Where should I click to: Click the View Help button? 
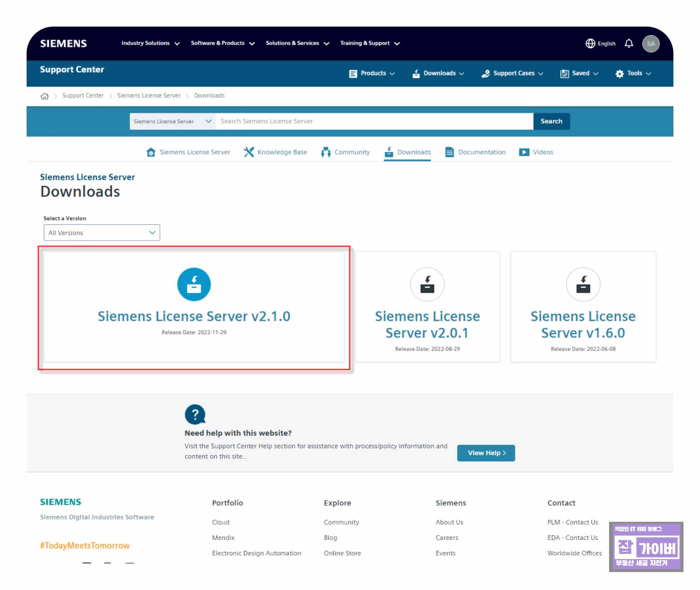click(x=486, y=453)
